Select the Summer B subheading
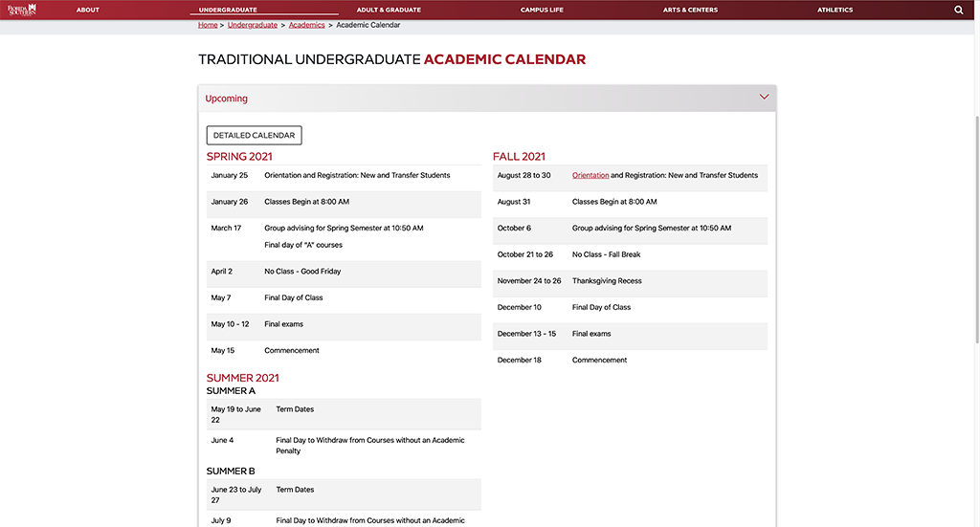Screen dimensions: 980x527 [x=231, y=472]
